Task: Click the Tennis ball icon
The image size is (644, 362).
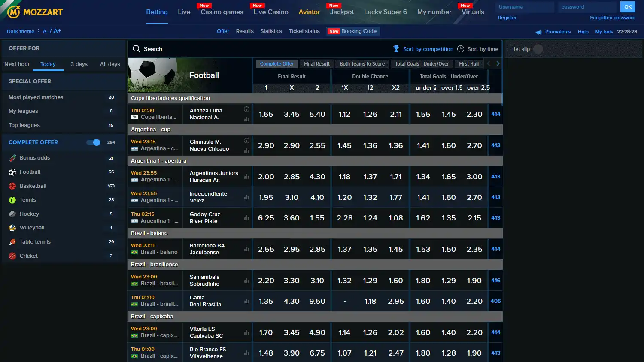Action: (x=12, y=200)
